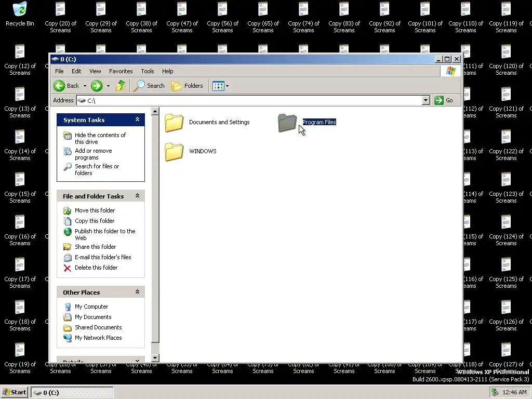Expand the Details panel chevron
532x399 pixels.
tap(137, 361)
